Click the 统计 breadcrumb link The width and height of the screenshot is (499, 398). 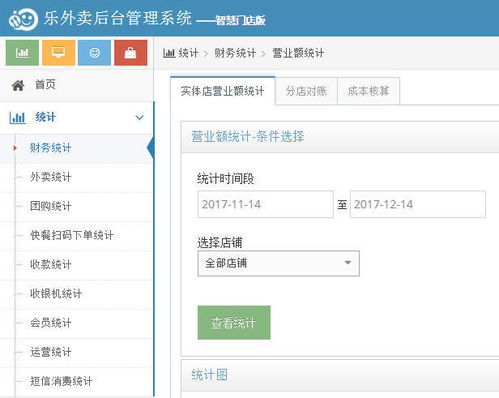(188, 53)
